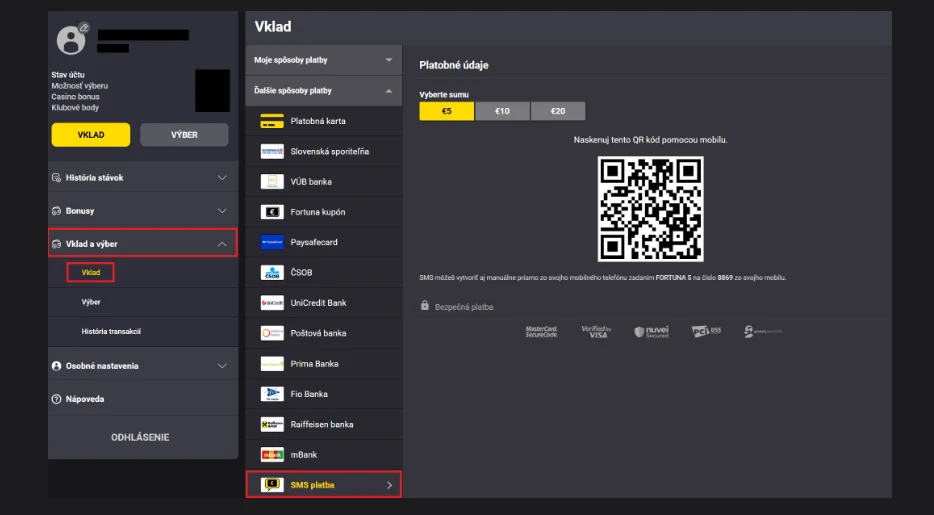Click the História stávok sidebar icon

click(57, 177)
